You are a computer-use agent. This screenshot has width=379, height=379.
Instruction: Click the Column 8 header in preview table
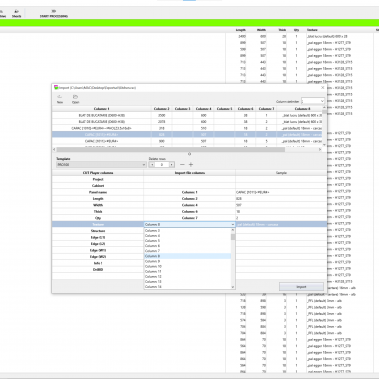(x=302, y=109)
